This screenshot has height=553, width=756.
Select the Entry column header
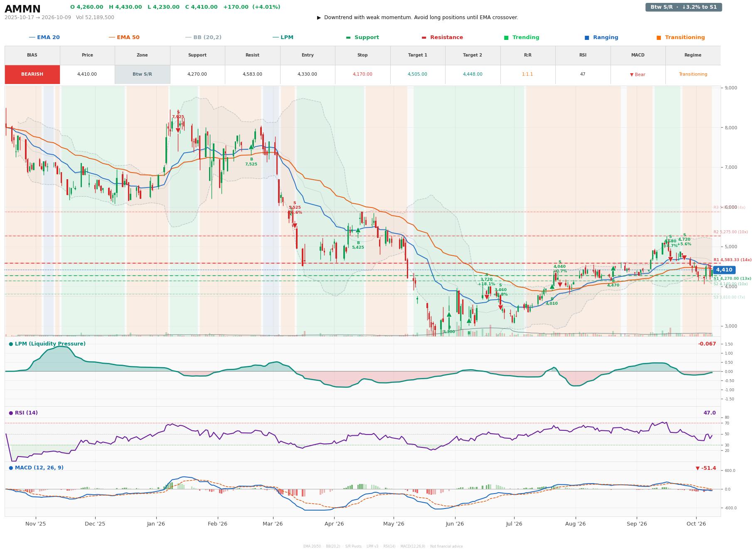(307, 55)
